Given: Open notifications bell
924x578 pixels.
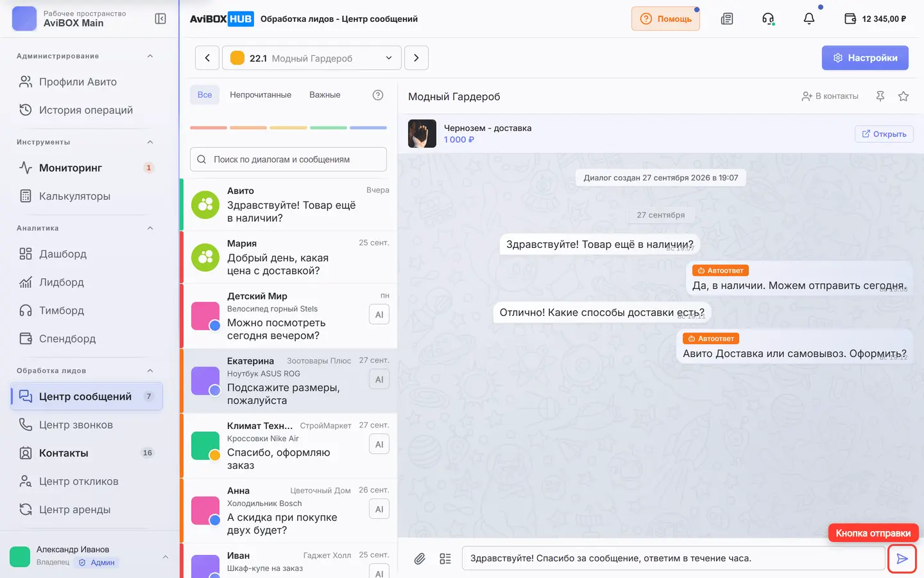Looking at the screenshot, I should [809, 19].
